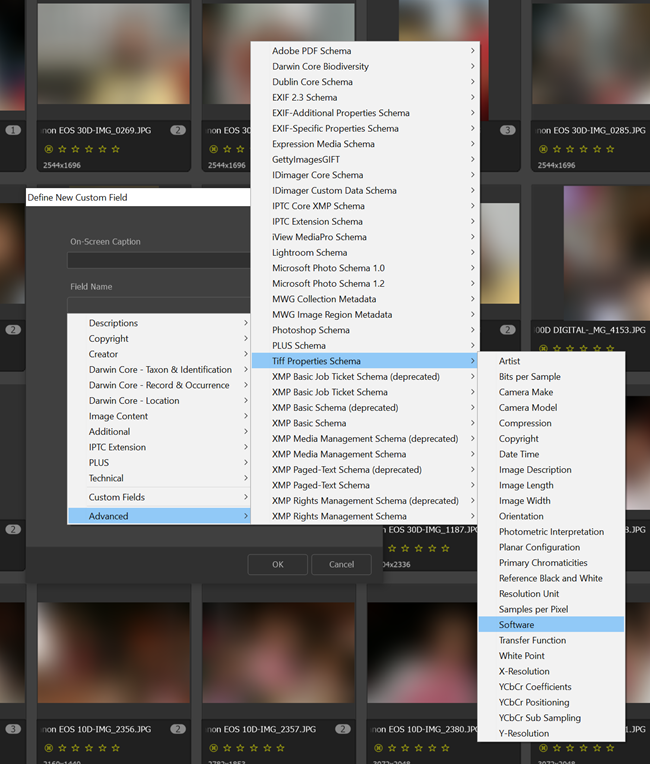The height and width of the screenshot is (764, 650).
Task: Open XMP Basic Schema submenu
Action: coord(365,423)
